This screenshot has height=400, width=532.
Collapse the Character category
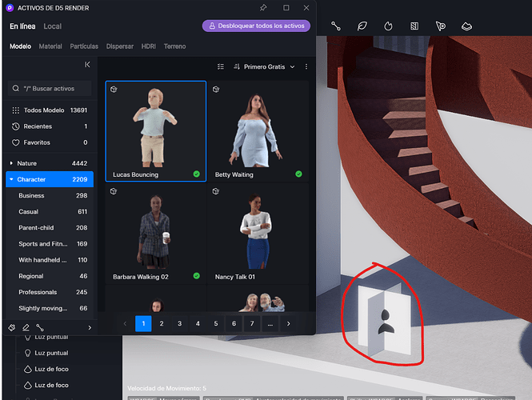coord(11,179)
